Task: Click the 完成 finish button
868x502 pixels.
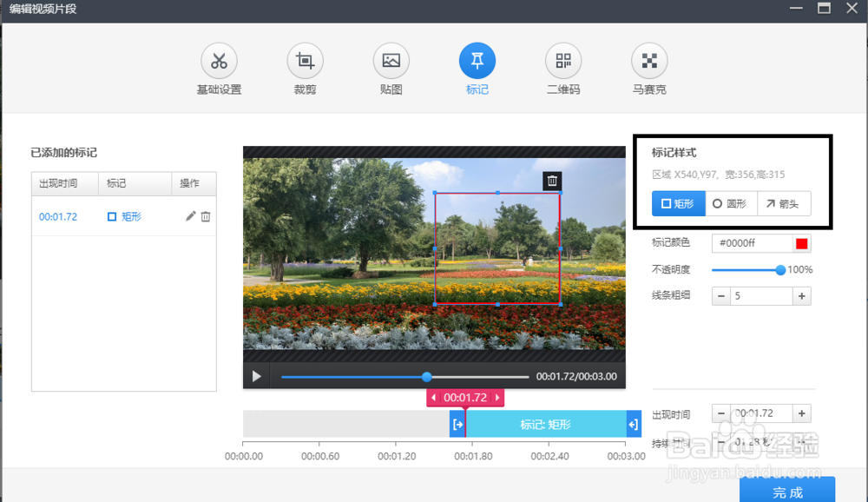Action: click(786, 492)
